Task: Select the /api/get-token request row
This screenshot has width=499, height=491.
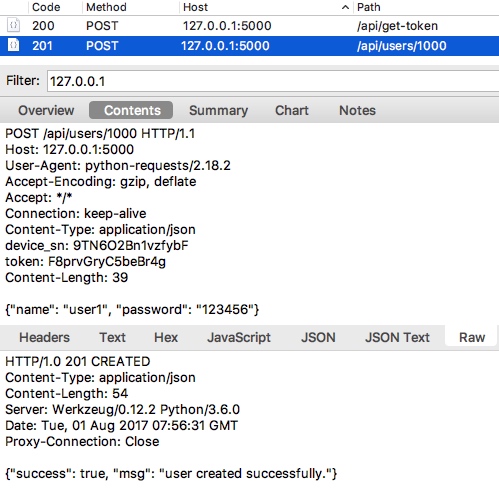Action: [x=249, y=26]
